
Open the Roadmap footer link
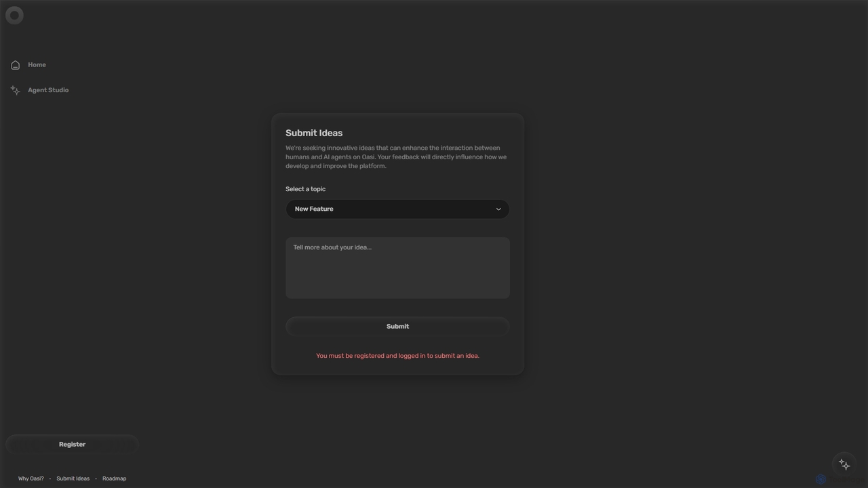[114, 479]
